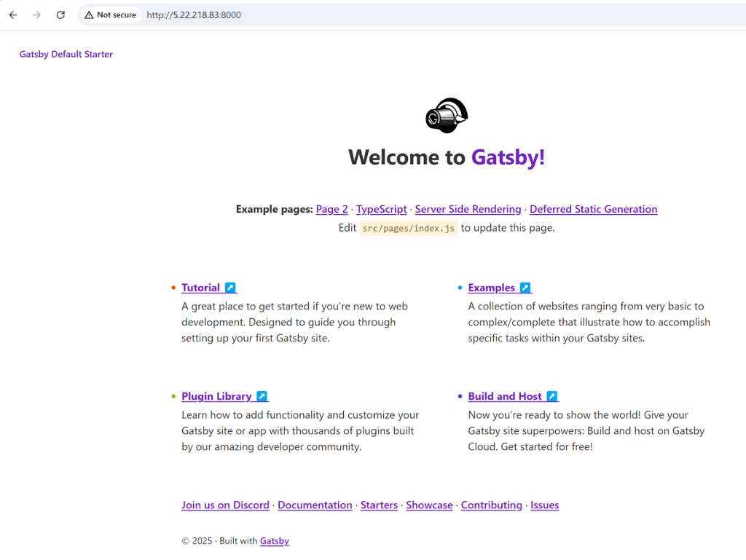Open the Documentation footer link
Image resolution: width=746 pixels, height=560 pixels.
[x=315, y=505]
